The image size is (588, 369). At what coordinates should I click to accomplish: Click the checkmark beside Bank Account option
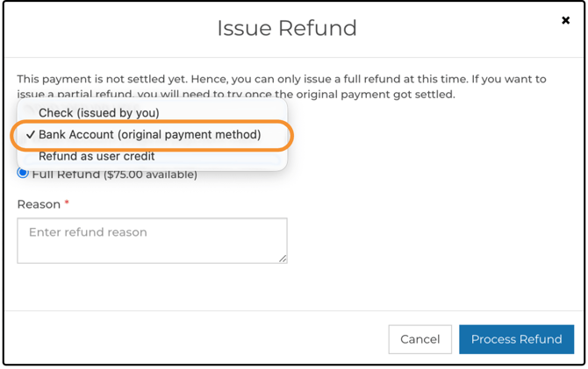pos(31,135)
